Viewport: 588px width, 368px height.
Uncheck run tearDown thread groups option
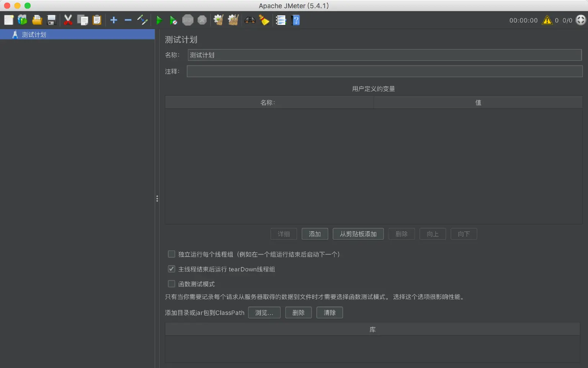[171, 269]
